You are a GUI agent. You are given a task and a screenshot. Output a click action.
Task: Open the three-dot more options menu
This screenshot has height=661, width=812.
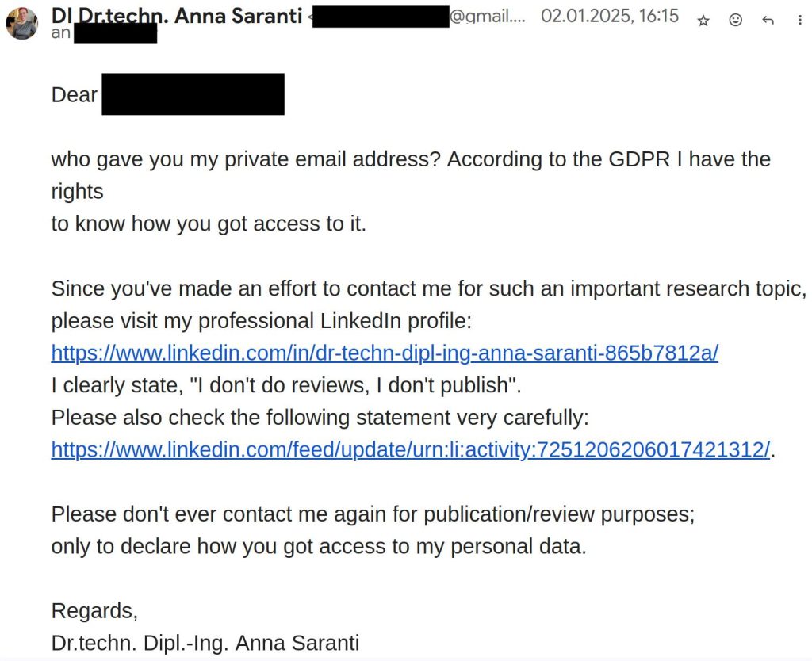pos(800,21)
